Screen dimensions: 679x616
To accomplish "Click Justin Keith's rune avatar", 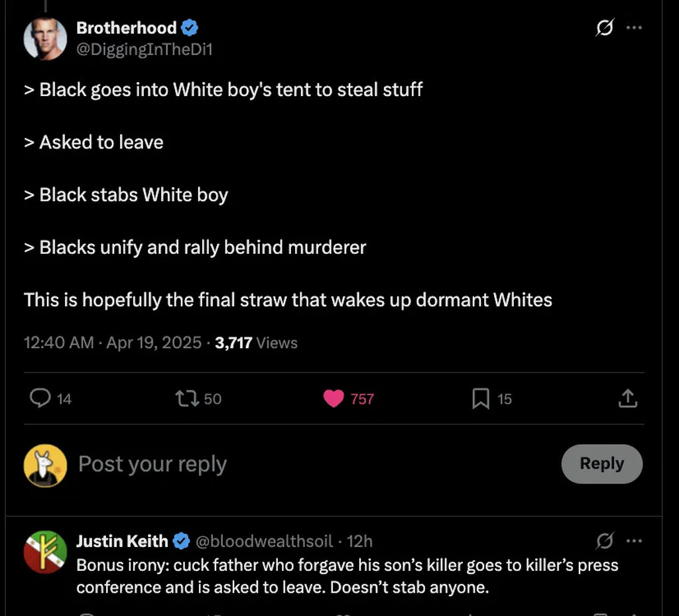I will [45, 552].
